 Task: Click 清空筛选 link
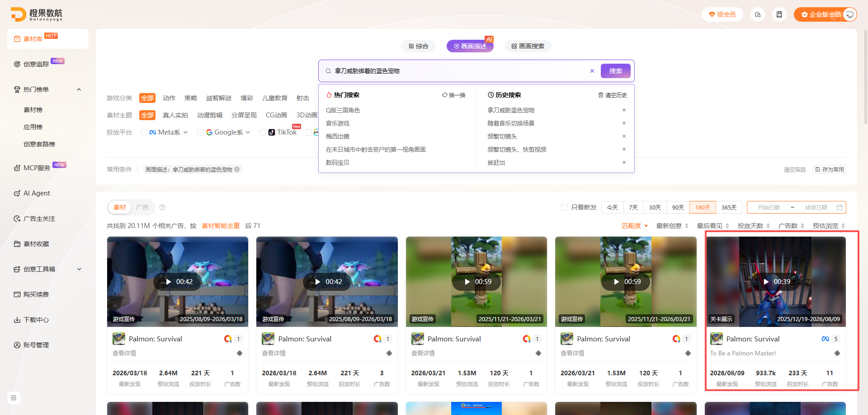click(x=795, y=169)
